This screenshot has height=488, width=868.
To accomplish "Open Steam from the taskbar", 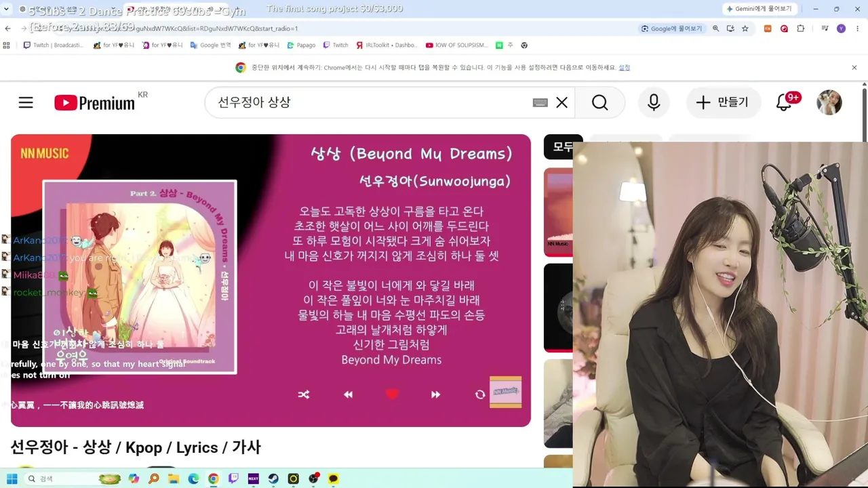I will point(273,479).
